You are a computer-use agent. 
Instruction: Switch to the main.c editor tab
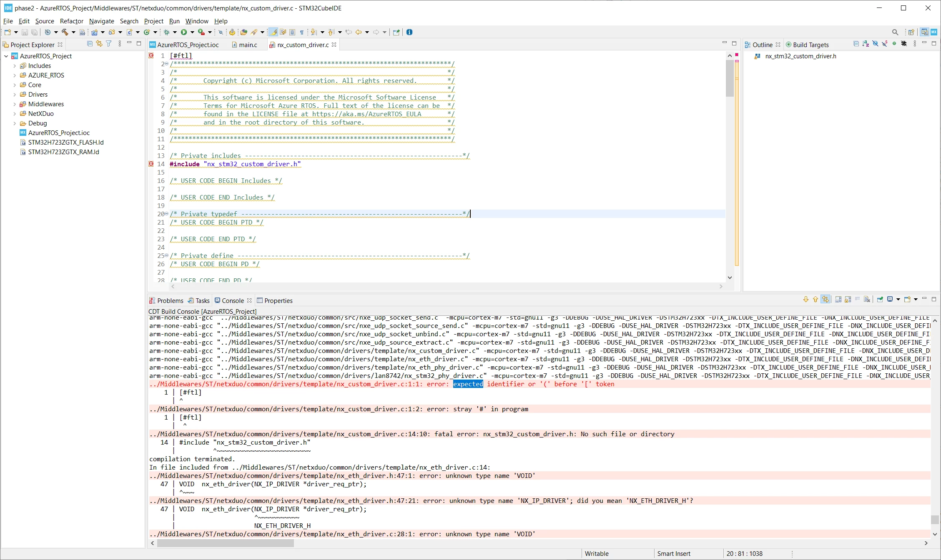click(x=248, y=45)
